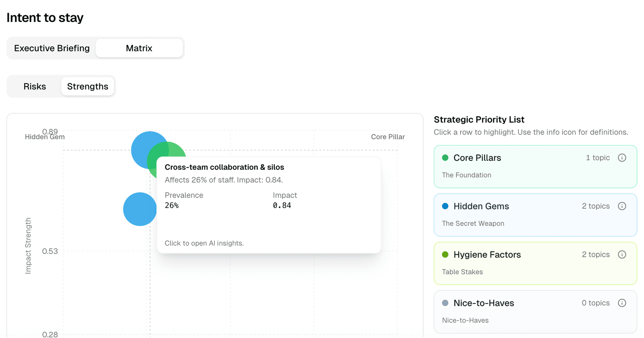Switch to Executive Briefing tab
Screen dimensions: 644x338
pos(52,48)
